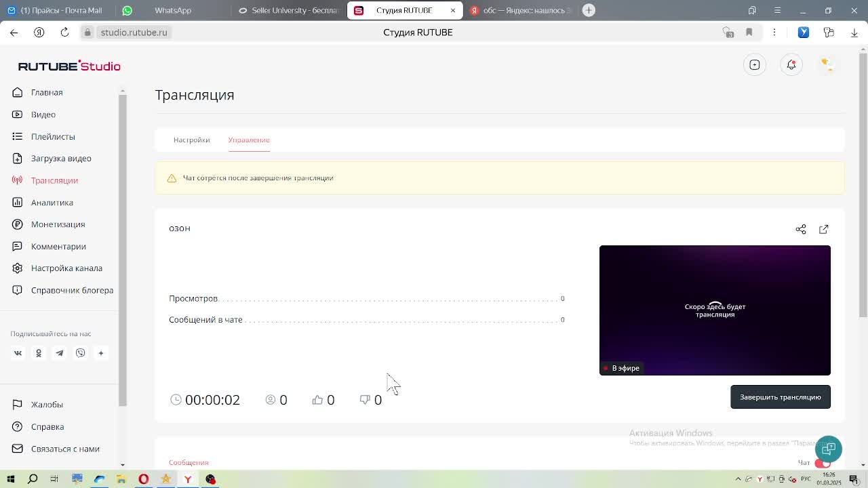Switch to the Управление tab
This screenshot has width=868, height=488.
click(x=249, y=140)
